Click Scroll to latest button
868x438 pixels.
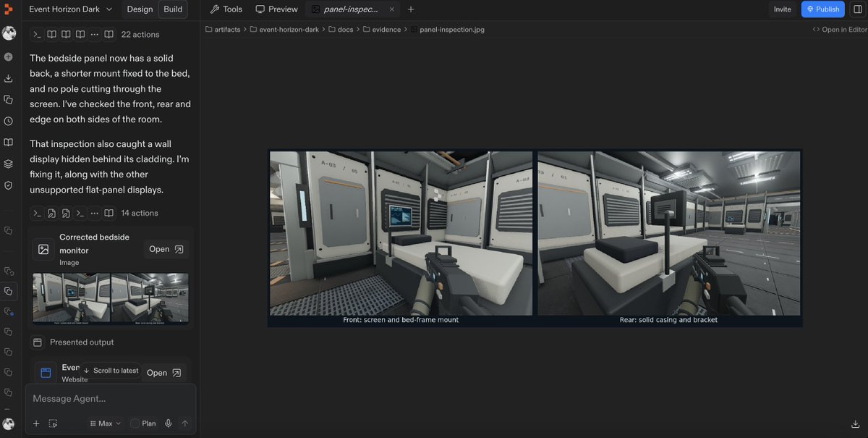coord(111,371)
